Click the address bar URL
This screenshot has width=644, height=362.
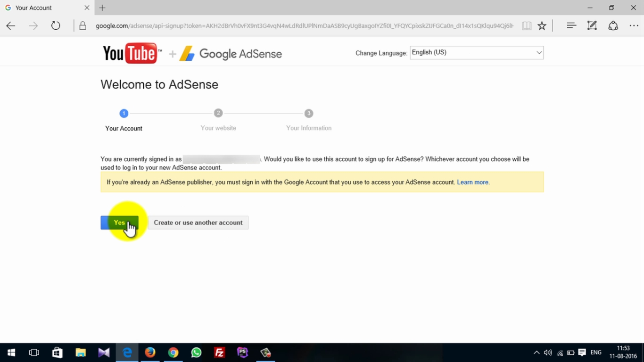click(x=304, y=26)
